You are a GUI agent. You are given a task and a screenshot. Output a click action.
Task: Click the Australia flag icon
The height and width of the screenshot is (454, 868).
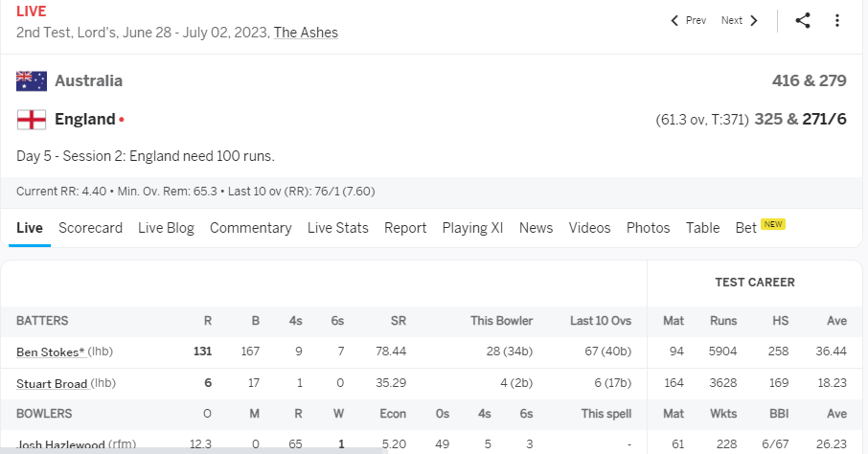pyautogui.click(x=32, y=80)
